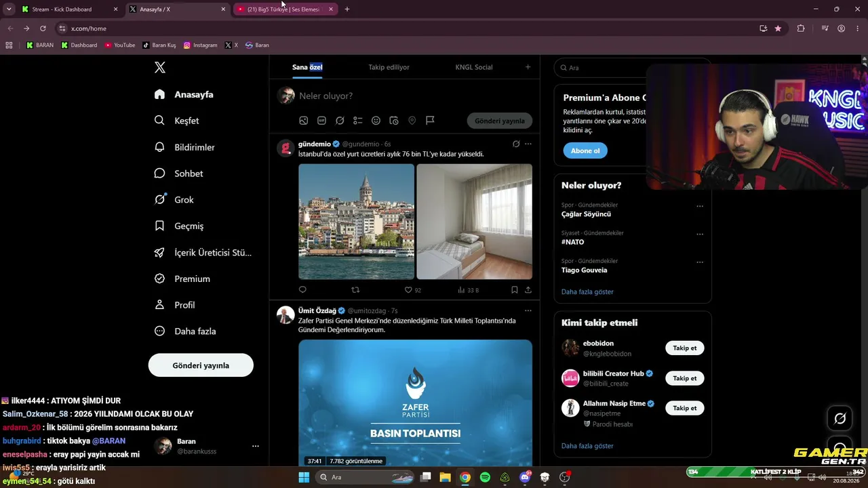Add a poll to the new post
The height and width of the screenshot is (488, 868).
(x=358, y=121)
